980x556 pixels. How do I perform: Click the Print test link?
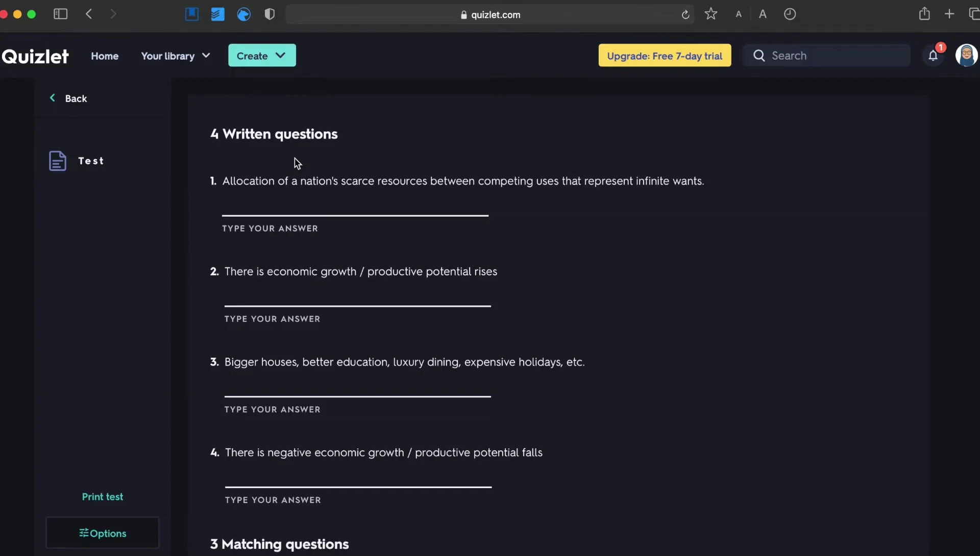(103, 496)
